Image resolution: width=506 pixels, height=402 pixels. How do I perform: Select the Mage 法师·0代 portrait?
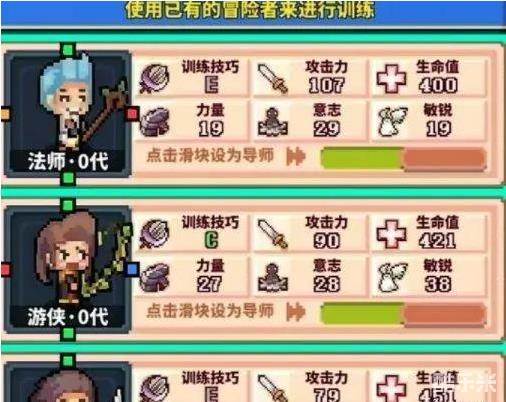(x=68, y=114)
